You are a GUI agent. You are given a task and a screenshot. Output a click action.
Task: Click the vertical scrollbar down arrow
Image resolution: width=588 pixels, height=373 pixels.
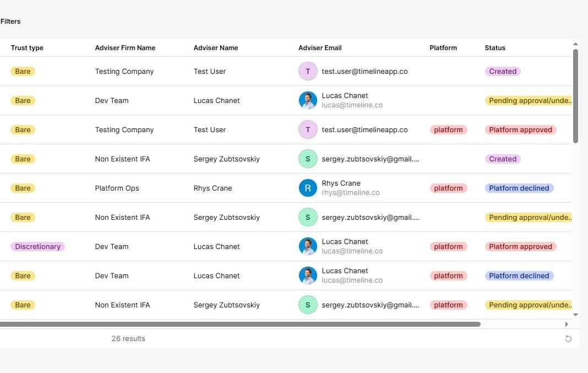pos(575,315)
